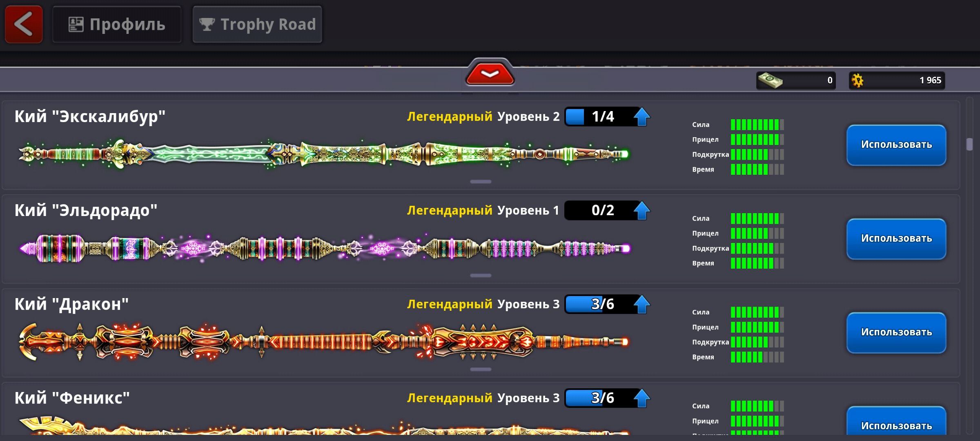Click the title Кий "Экскалибур"

(90, 117)
